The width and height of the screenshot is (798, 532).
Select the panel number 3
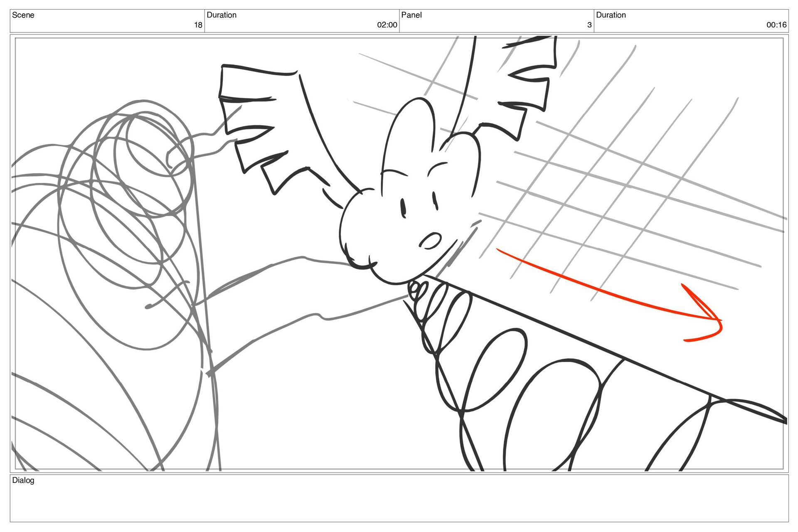[589, 25]
